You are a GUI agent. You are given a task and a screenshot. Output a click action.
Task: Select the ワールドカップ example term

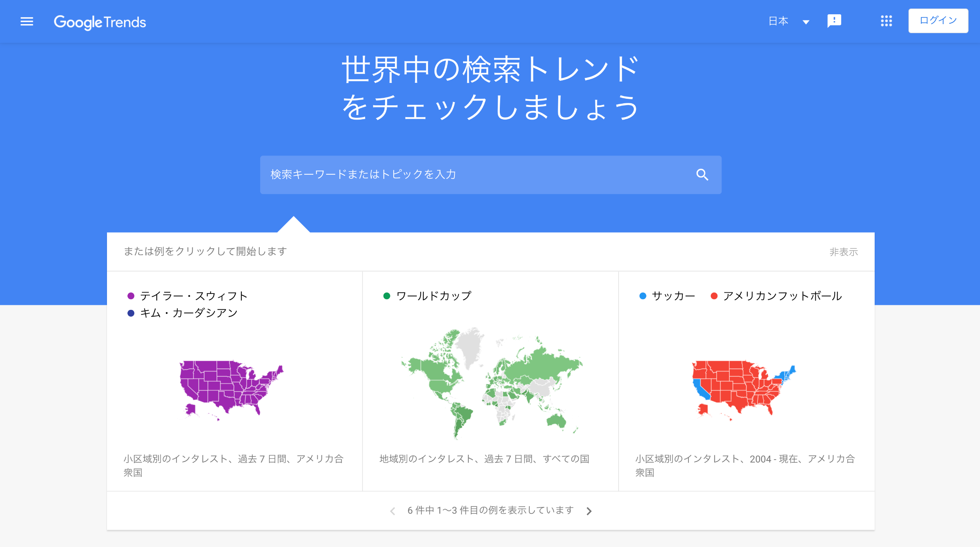pyautogui.click(x=434, y=296)
